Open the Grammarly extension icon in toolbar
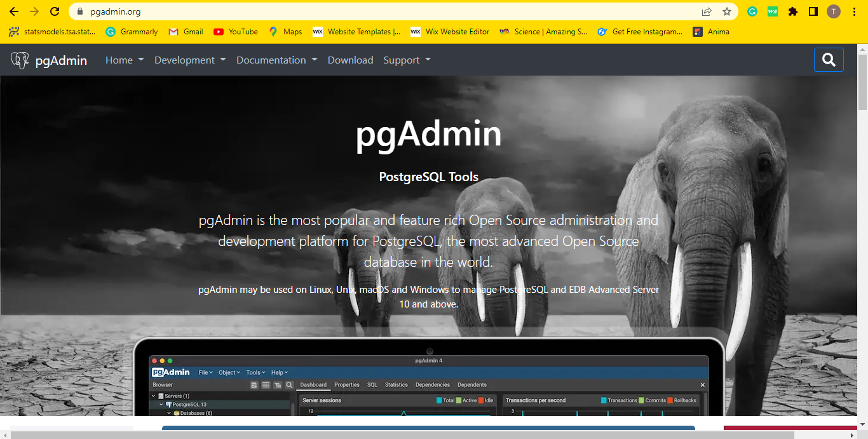The height and width of the screenshot is (439, 868). coord(752,11)
